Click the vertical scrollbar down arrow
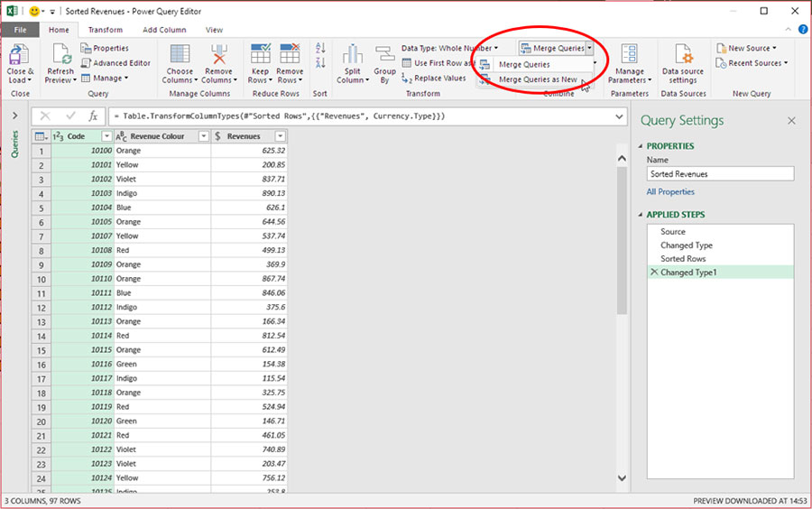Image resolution: width=812 pixels, height=509 pixels. point(622,478)
